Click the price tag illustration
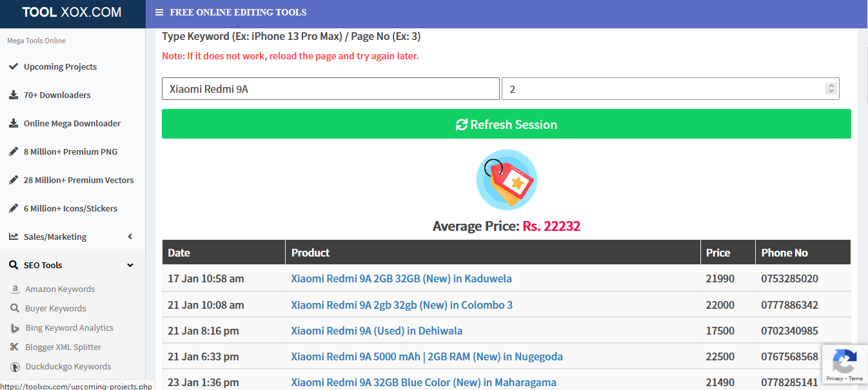Image resolution: width=868 pixels, height=390 pixels. [x=506, y=180]
